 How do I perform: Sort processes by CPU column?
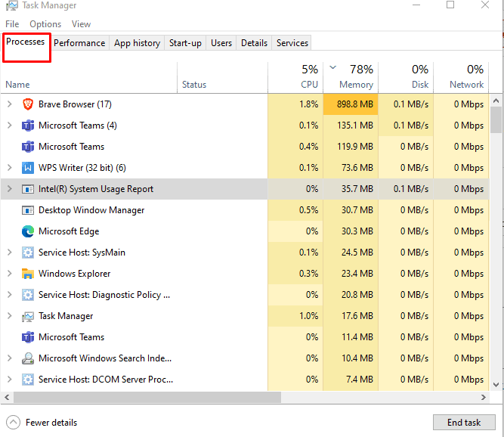(295, 78)
